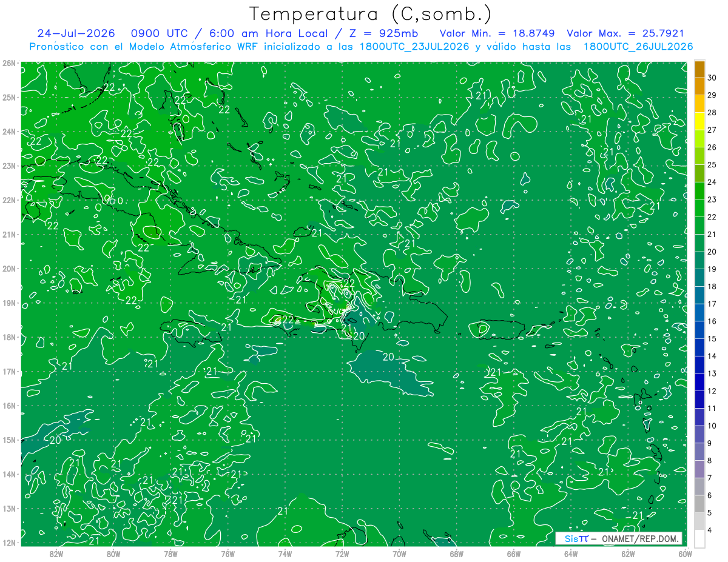Screen dimensions: 728x562
Task: Click the 80W longitude label
Action: (113, 554)
